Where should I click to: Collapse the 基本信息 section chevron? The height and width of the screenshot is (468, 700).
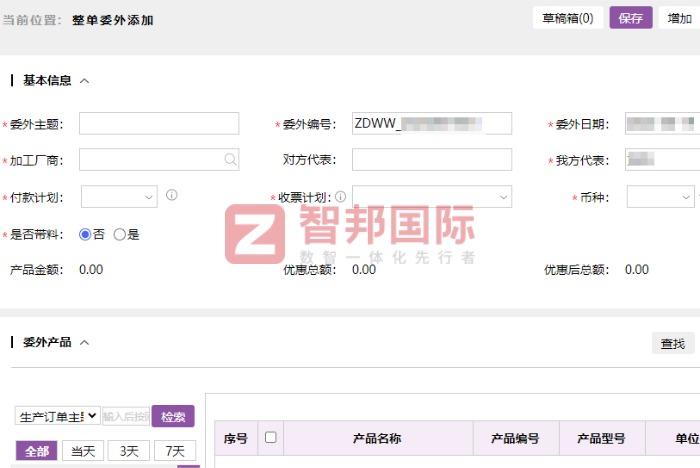84,81
